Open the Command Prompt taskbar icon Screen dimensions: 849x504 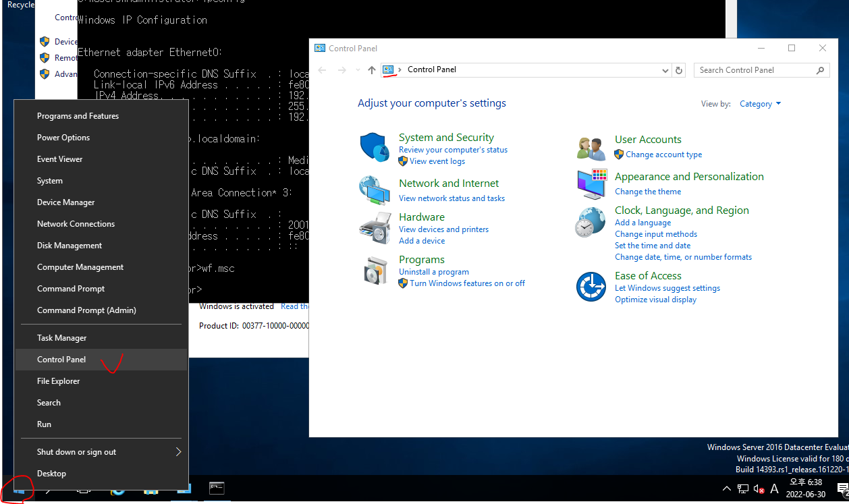click(217, 488)
